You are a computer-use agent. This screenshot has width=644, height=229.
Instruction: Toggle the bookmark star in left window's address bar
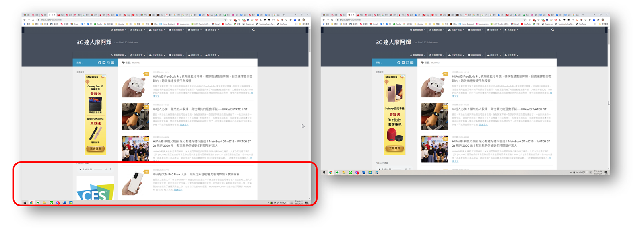click(225, 19)
